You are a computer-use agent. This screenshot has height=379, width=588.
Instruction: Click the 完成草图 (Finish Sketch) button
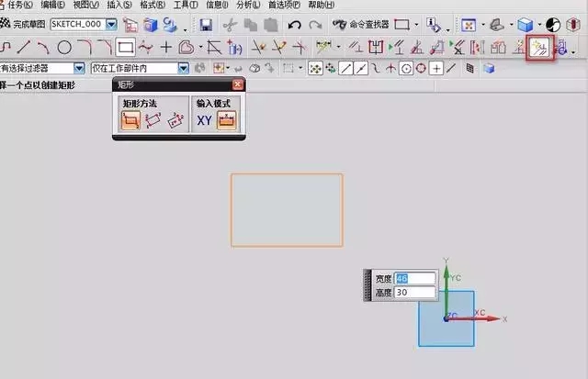(x=23, y=24)
